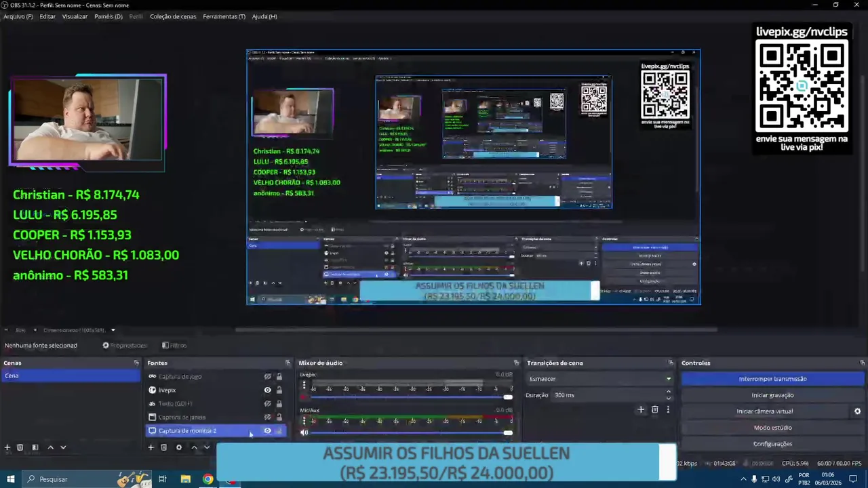The image size is (868, 488).
Task: Show the Captura de jogo source
Action: point(267,377)
